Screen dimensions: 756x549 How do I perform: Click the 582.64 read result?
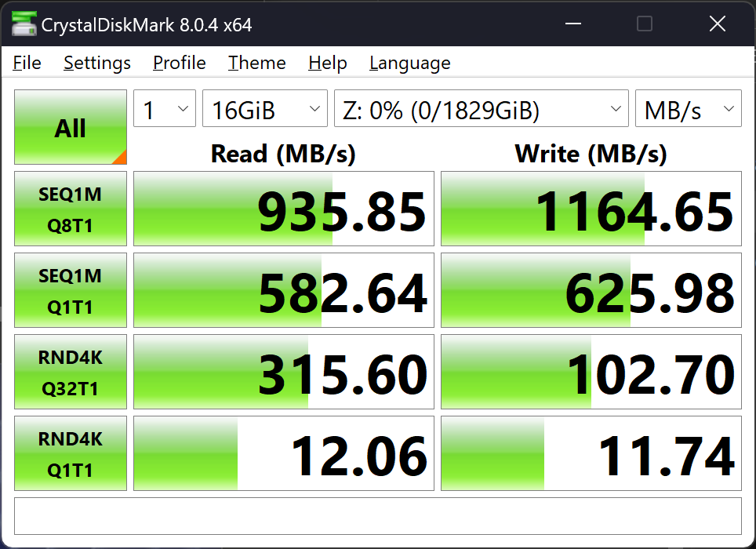284,290
